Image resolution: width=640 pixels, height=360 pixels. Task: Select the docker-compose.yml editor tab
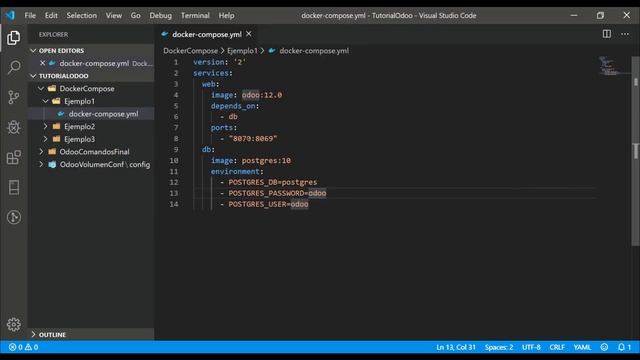click(x=207, y=34)
